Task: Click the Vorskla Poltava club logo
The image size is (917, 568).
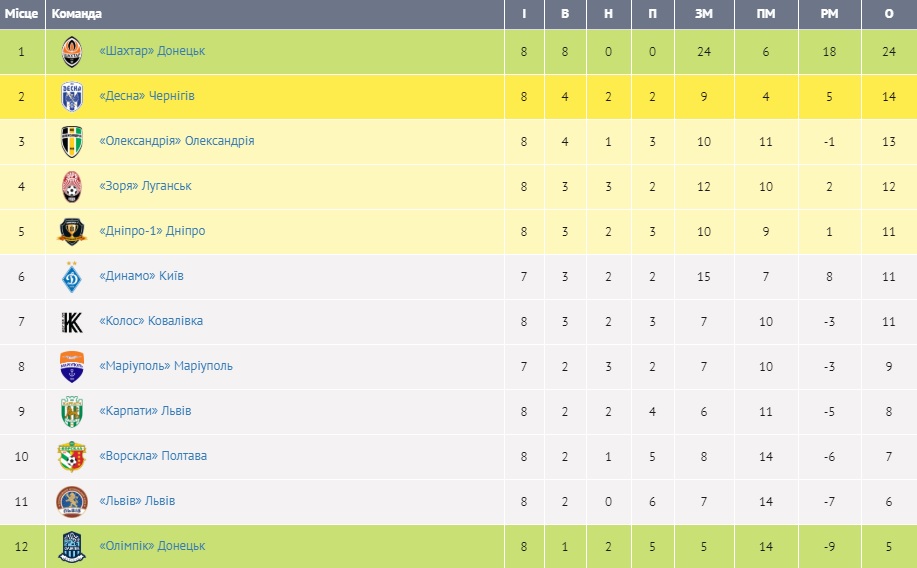Action: click(x=72, y=456)
